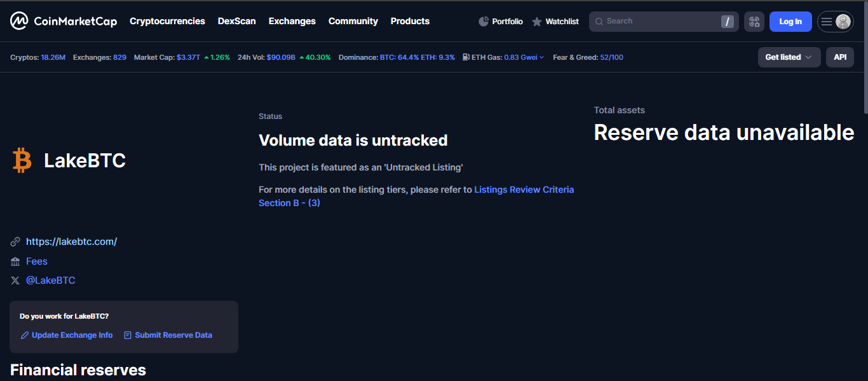This screenshot has height=381, width=868.
Task: Click the Submit Reserve Data link
Action: [173, 335]
